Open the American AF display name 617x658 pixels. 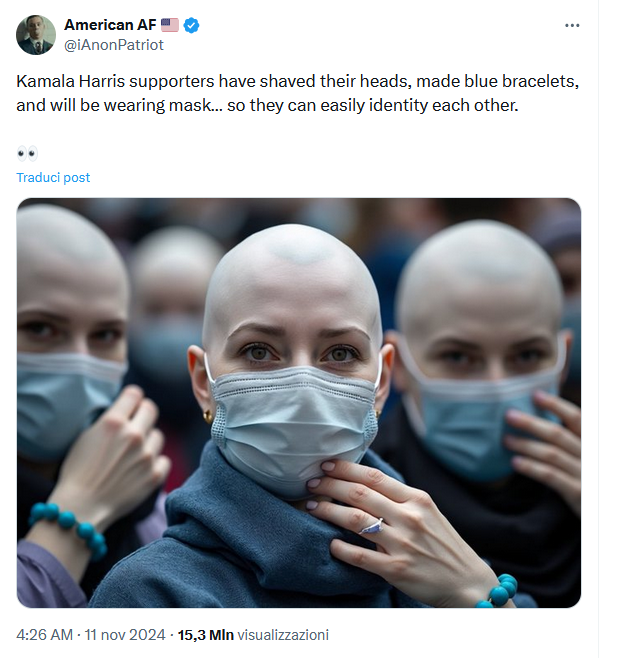click(x=110, y=25)
